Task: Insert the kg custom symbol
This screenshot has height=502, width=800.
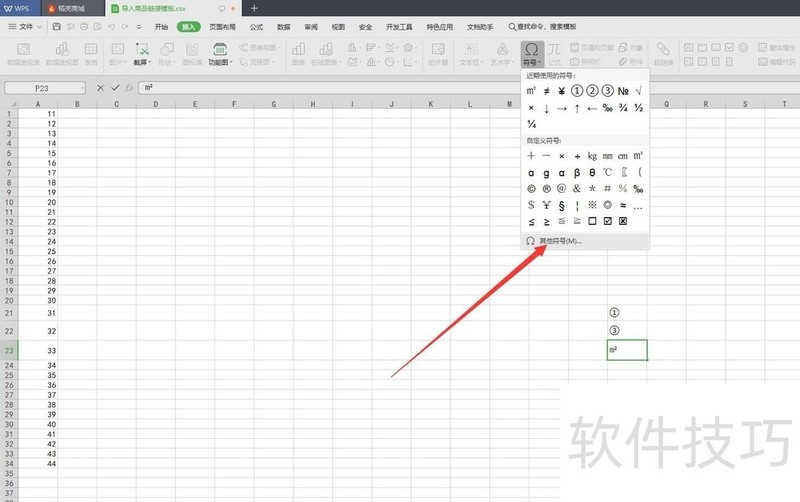Action: click(x=592, y=156)
